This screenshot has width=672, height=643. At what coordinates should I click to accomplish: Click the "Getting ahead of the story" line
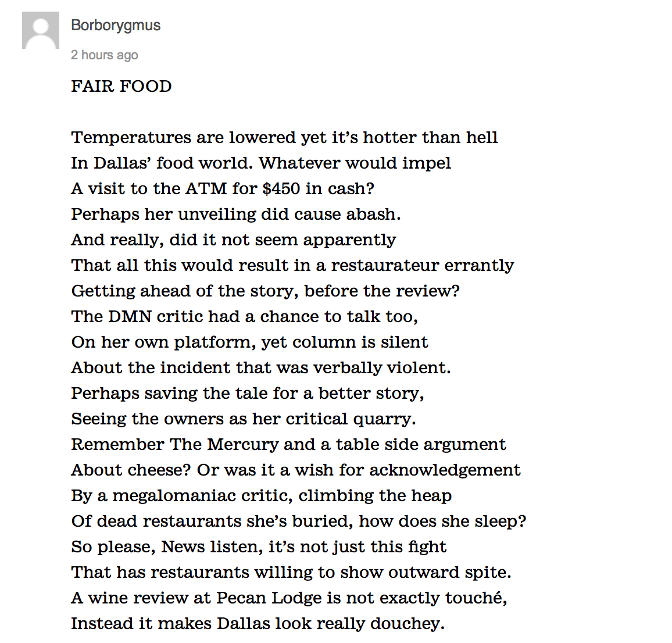pyautogui.click(x=265, y=291)
